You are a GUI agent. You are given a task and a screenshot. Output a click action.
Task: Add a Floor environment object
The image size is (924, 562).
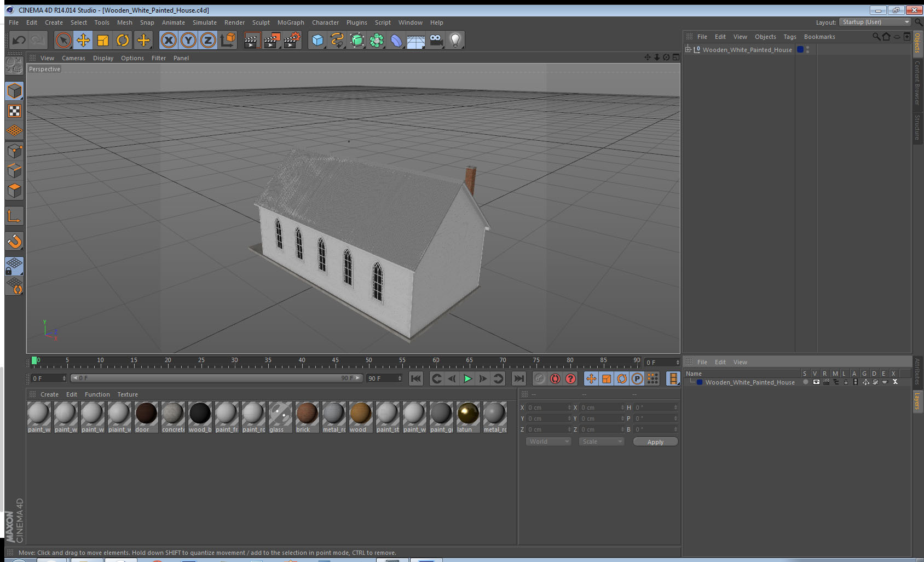416,40
